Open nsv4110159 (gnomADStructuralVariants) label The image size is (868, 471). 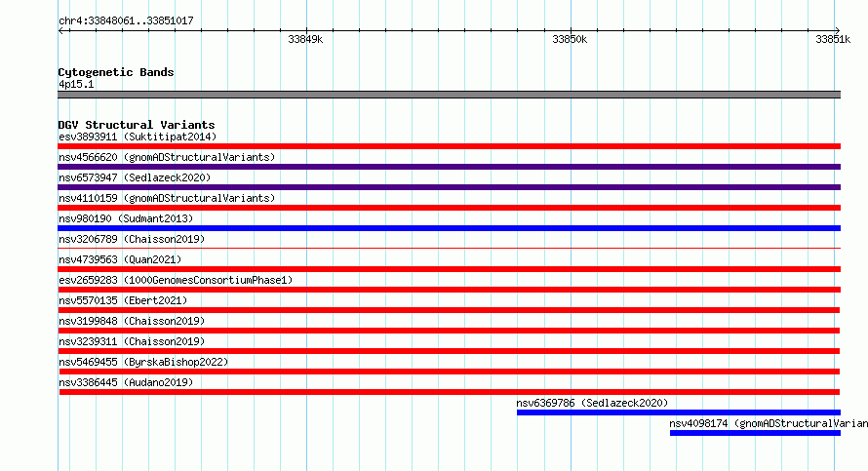[x=167, y=198]
